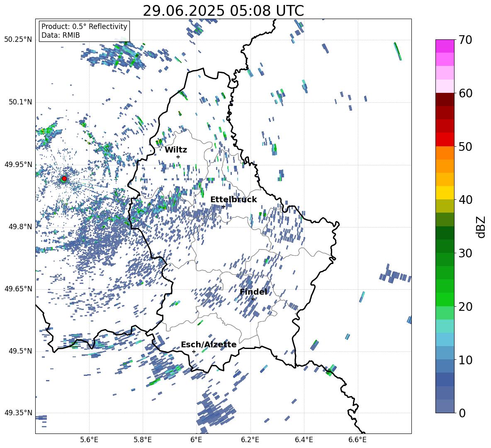Click the 0 value on colorbar

point(462,413)
